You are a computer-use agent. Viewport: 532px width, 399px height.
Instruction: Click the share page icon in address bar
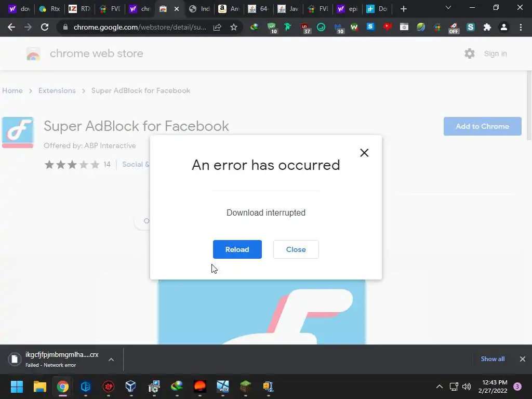coord(217,27)
